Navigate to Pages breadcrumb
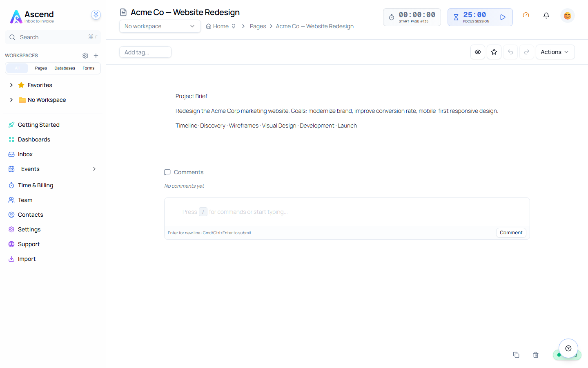Viewport: 588px width, 368px height. pos(258,26)
